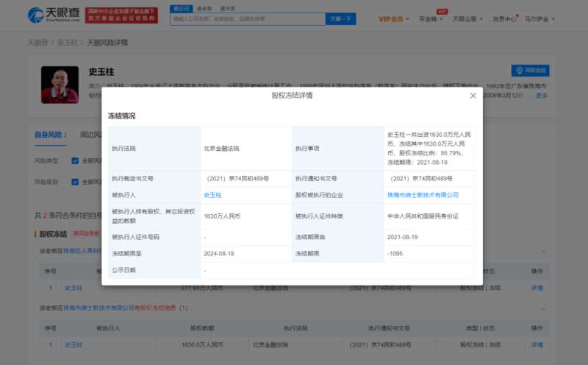Click the 1630万人民币 value in the dialog
Viewport: 588px width, 365px height.
[x=222, y=216]
